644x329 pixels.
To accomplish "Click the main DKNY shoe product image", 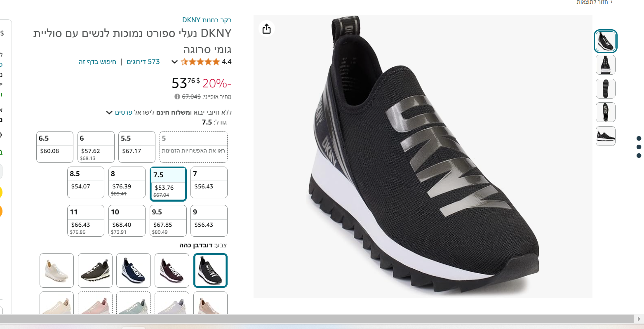I will click(423, 157).
